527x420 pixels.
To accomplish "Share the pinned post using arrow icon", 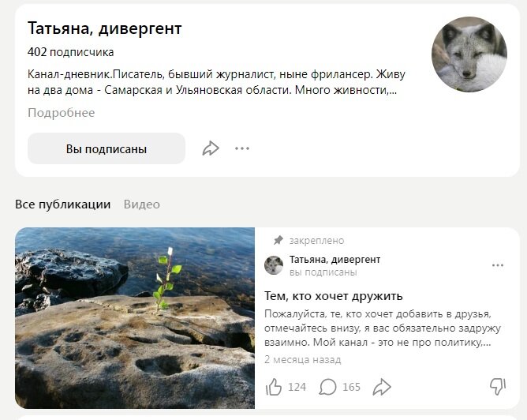I will (382, 387).
